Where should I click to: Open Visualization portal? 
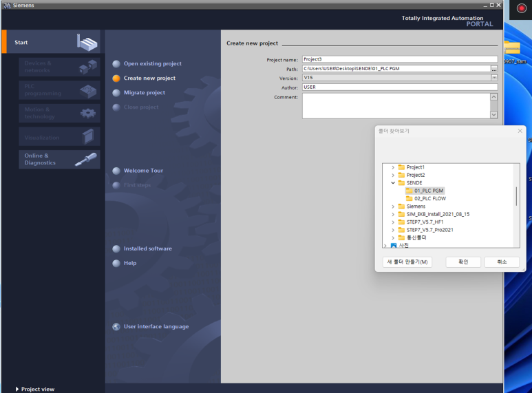point(59,136)
